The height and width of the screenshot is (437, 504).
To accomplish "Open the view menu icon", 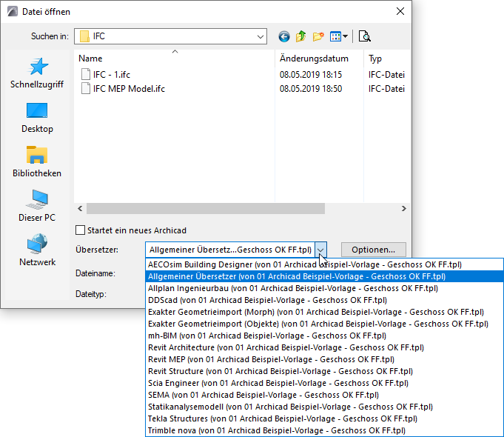I will [x=335, y=36].
